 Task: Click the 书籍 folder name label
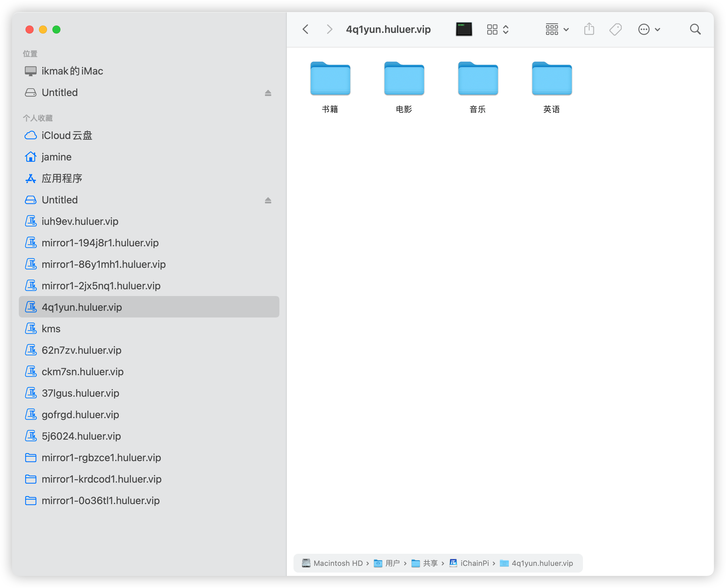click(330, 109)
